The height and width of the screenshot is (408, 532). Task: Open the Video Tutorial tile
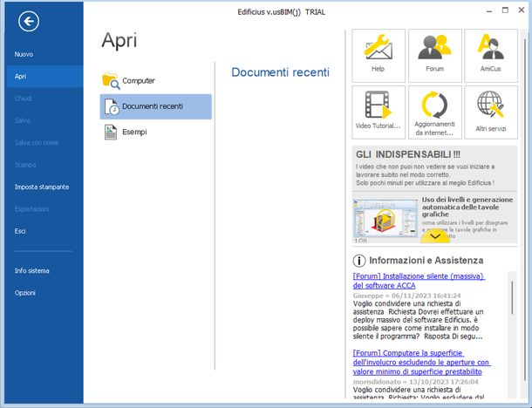point(379,112)
